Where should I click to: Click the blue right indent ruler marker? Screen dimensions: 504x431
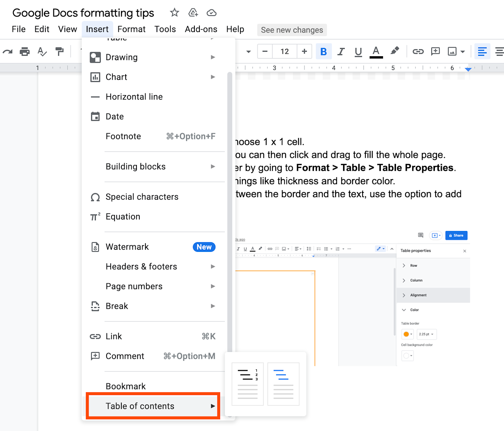(468, 69)
